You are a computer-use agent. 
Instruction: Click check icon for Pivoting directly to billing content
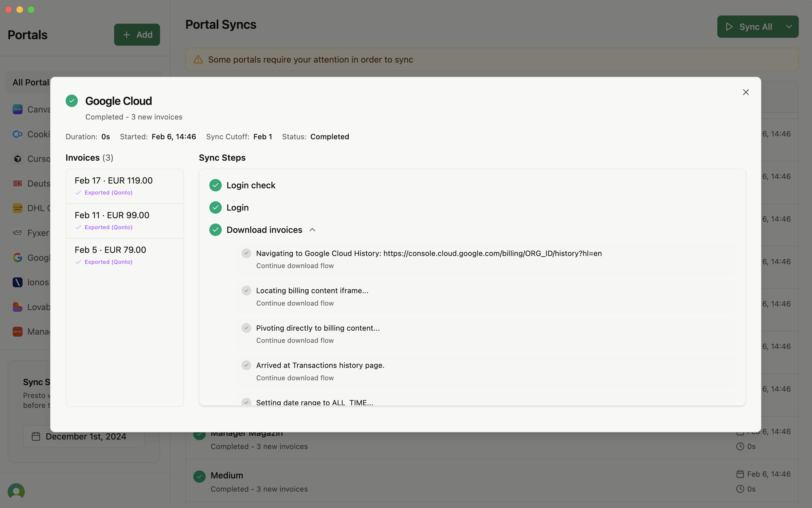pos(247,328)
